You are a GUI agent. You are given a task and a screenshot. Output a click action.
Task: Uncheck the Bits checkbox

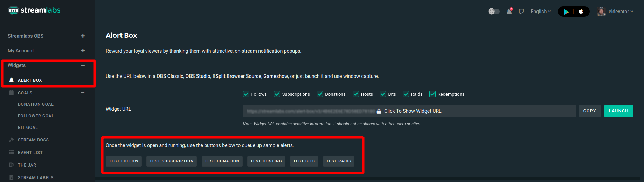(x=383, y=94)
